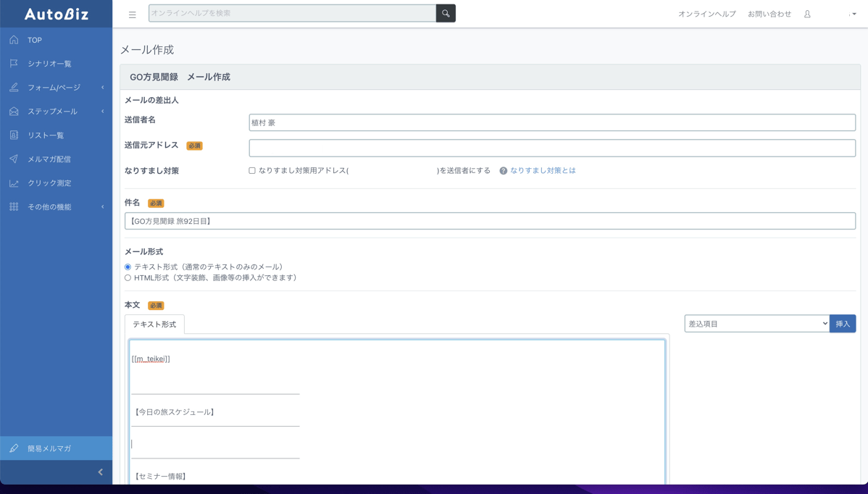
Task: Select the テキスト形式 tab
Action: pos(154,325)
